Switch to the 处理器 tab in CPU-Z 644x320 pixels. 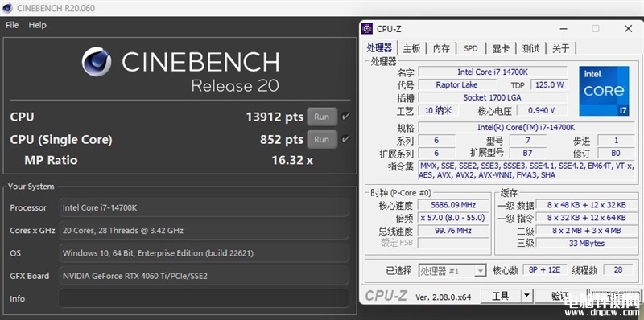[x=379, y=48]
